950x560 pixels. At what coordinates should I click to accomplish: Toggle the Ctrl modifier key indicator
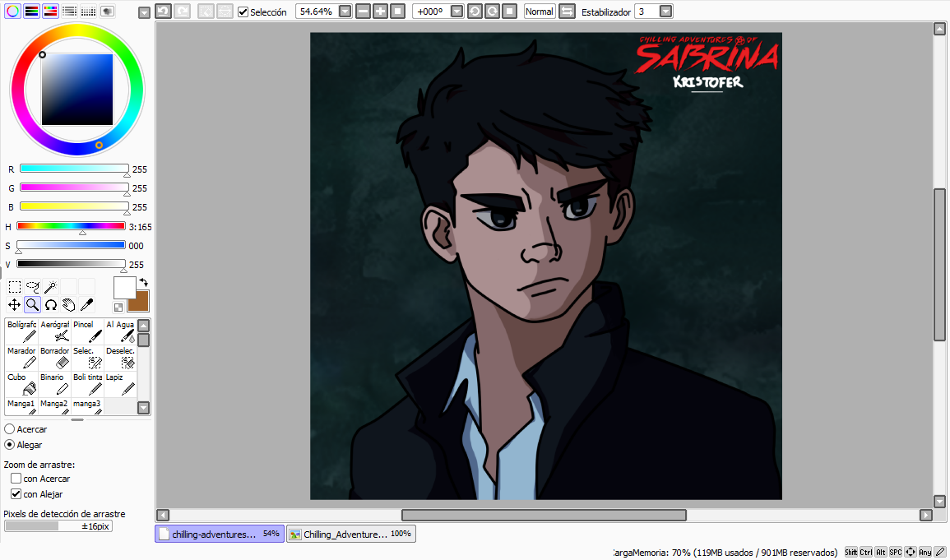(x=866, y=552)
